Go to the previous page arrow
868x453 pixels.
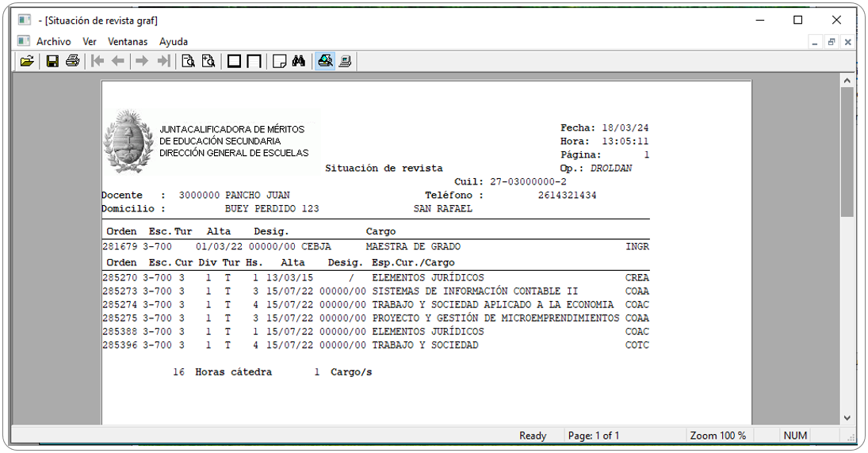click(118, 61)
